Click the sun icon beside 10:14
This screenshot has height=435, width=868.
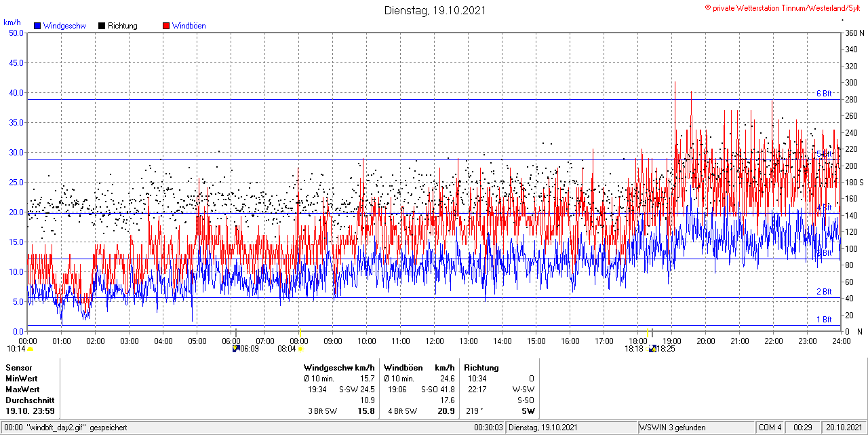31,349
